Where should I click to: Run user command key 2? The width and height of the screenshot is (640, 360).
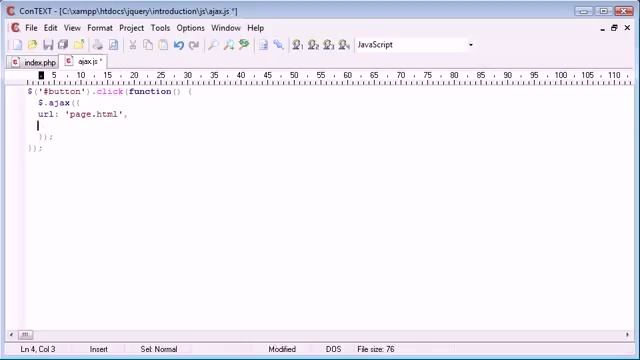313,45
